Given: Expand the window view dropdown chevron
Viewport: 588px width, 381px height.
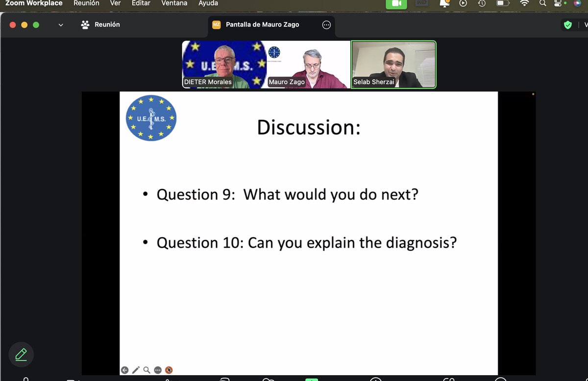Looking at the screenshot, I should (x=61, y=24).
